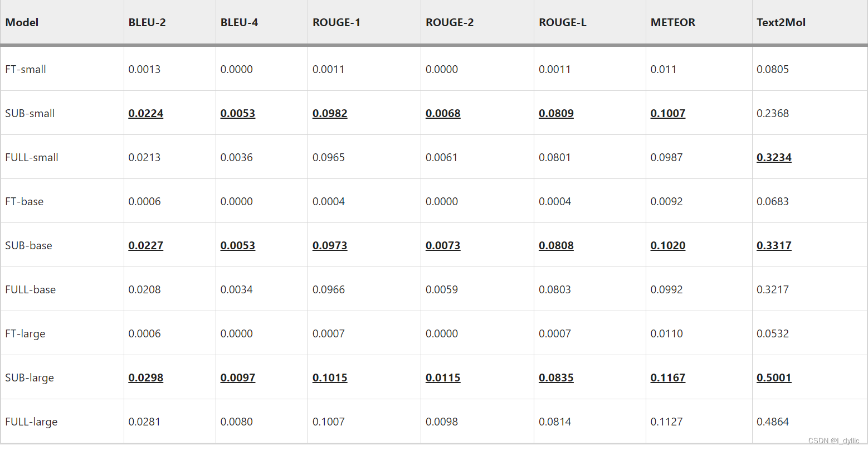868x450 pixels.
Task: Select the METEOR column header
Action: (673, 23)
